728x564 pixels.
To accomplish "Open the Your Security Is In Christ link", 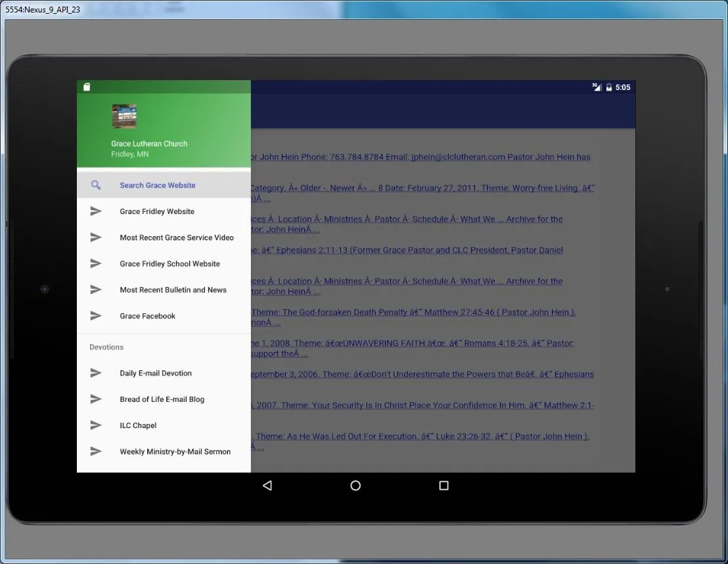I will pyautogui.click(x=422, y=405).
